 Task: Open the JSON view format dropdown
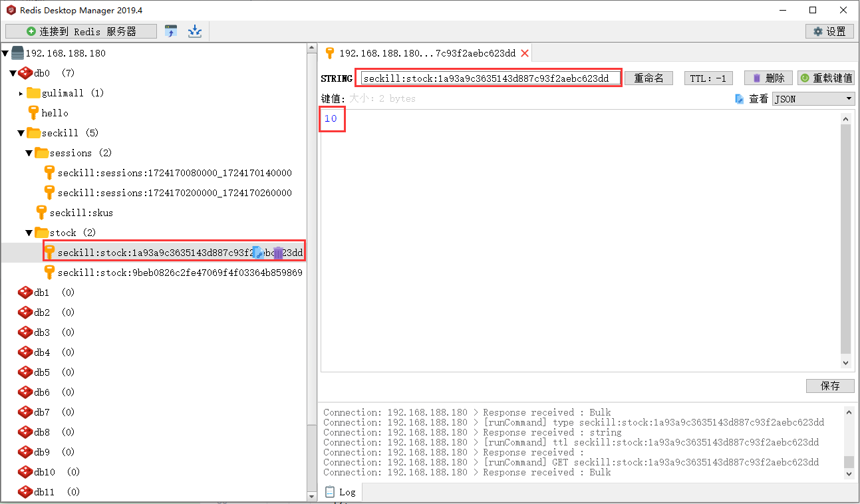(x=813, y=98)
